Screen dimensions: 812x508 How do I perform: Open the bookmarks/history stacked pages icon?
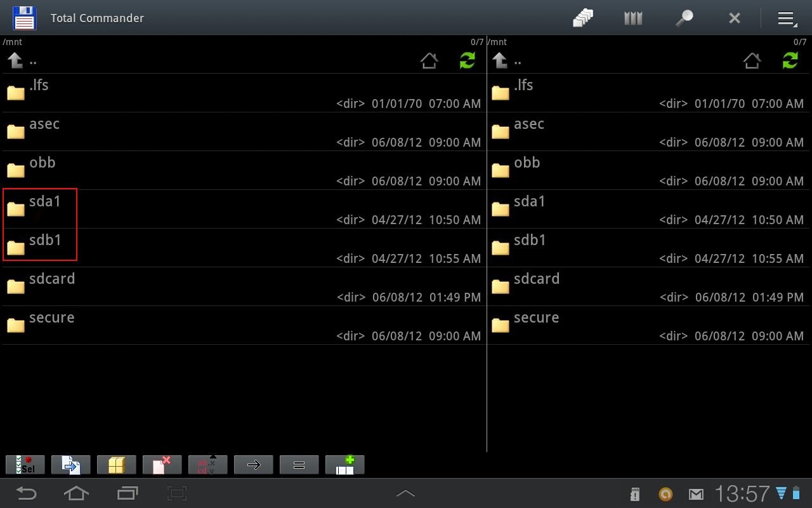point(583,18)
